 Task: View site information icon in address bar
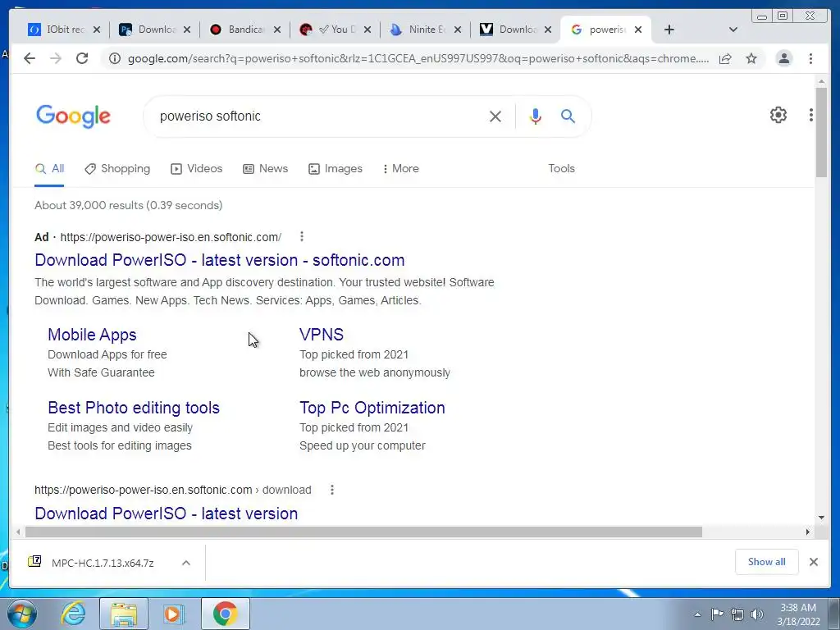(115, 58)
